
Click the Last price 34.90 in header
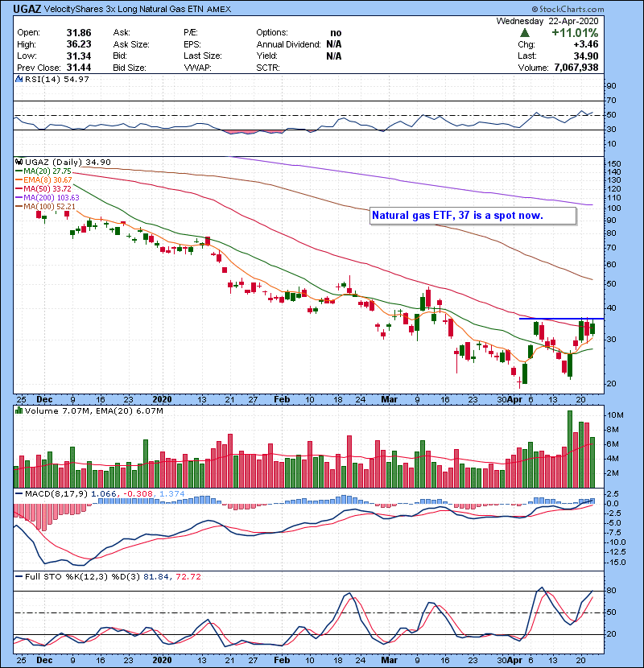coord(586,56)
